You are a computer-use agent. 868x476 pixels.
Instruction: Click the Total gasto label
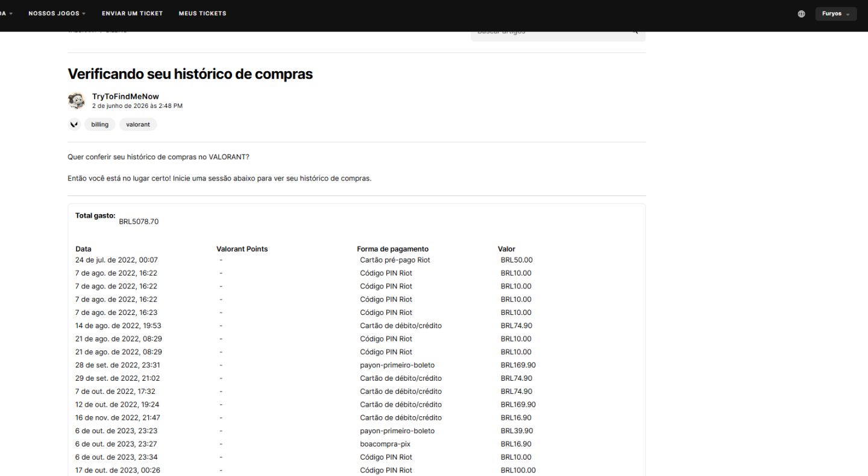[95, 215]
